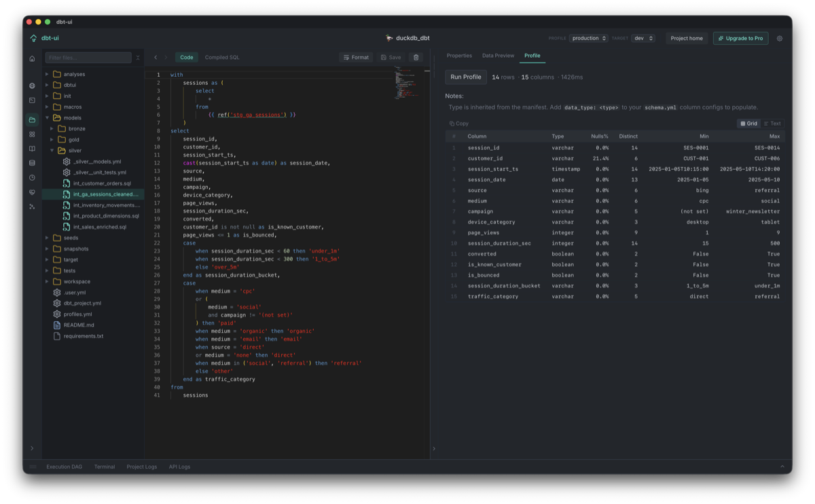The image size is (815, 504).
Task: Click the Save button
Action: tap(391, 58)
